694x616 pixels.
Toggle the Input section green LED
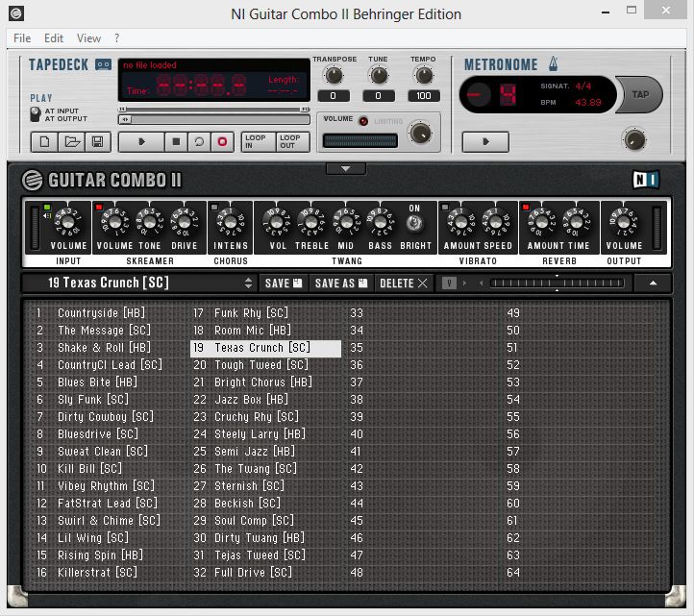[47, 208]
